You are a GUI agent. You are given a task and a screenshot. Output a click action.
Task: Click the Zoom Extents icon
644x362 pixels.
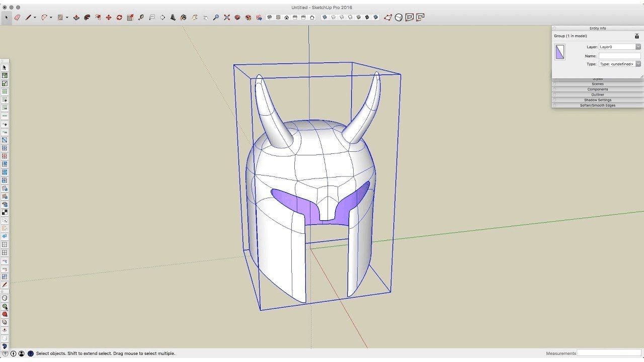[227, 17]
